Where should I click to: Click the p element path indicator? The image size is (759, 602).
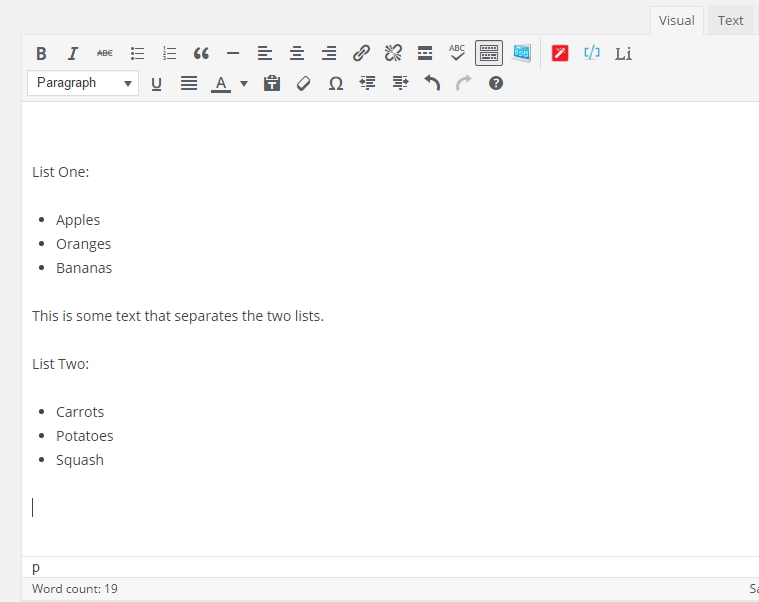click(x=36, y=567)
